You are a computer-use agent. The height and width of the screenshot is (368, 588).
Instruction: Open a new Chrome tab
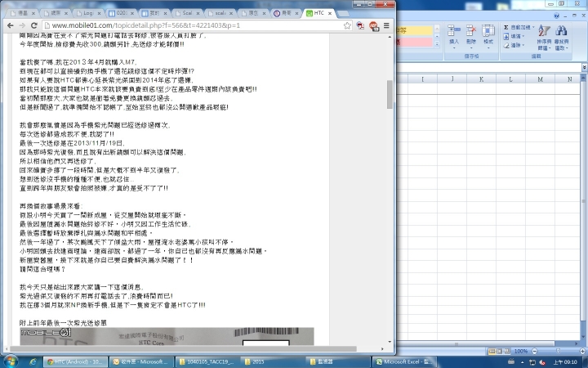point(343,14)
